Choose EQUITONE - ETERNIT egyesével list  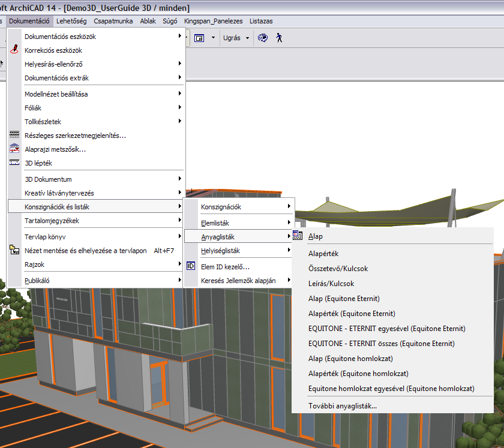[393, 329]
